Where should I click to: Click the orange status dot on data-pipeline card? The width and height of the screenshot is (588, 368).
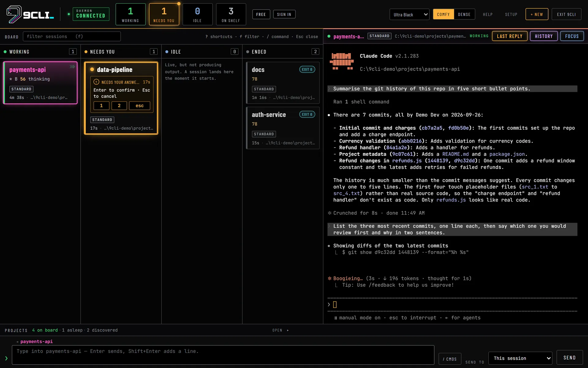click(x=92, y=69)
